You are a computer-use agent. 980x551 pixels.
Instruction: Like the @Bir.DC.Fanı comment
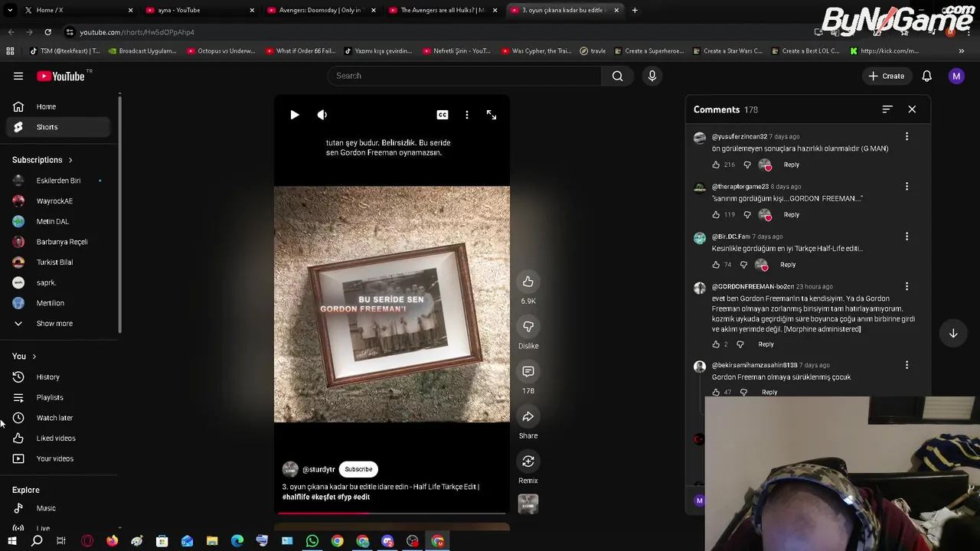coord(716,265)
